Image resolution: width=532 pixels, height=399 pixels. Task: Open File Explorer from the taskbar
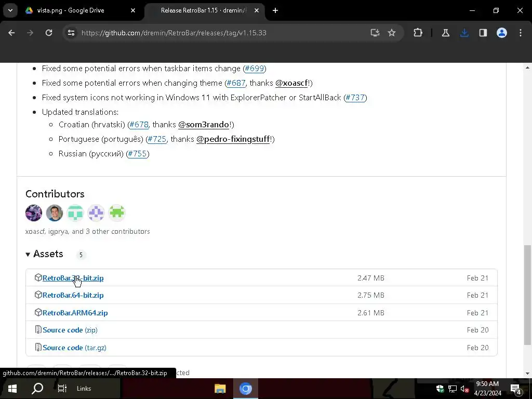tap(220, 389)
